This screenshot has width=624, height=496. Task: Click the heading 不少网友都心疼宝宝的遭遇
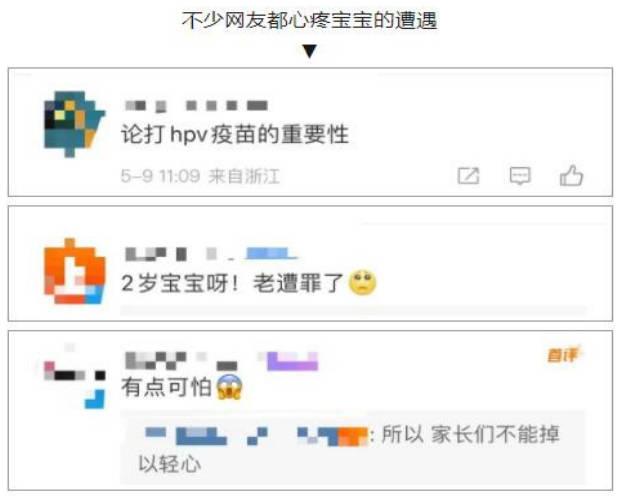point(310,20)
